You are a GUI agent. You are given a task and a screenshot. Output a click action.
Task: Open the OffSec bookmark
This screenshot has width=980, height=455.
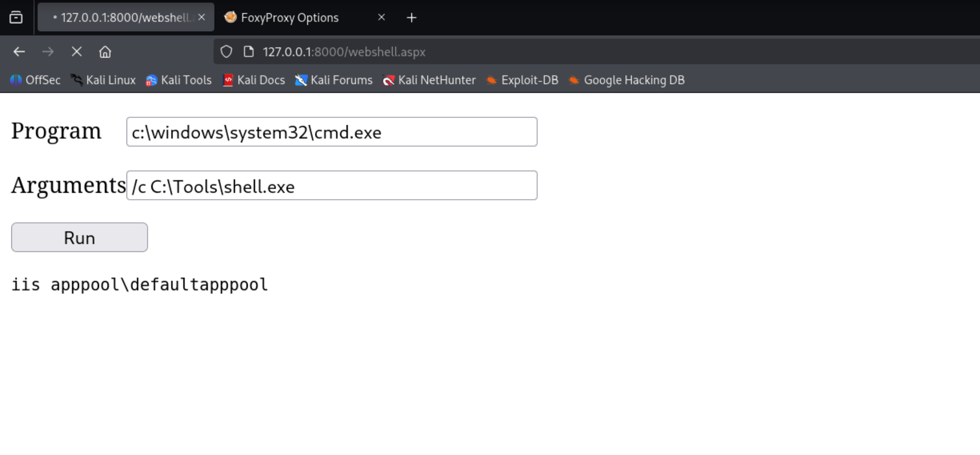click(x=35, y=80)
